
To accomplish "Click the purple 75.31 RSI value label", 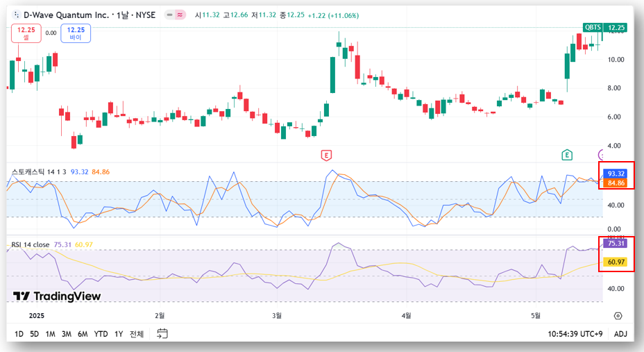I will tap(616, 244).
